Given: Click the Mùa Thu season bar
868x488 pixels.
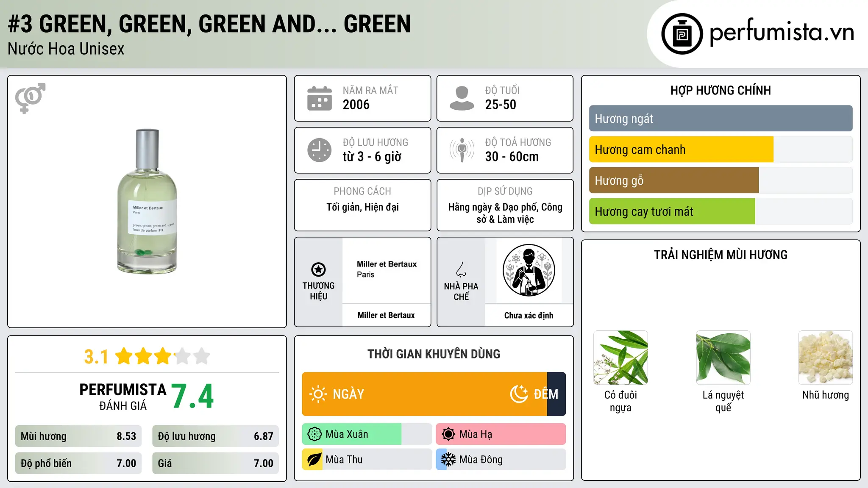Looking at the screenshot, I should coord(367,460).
